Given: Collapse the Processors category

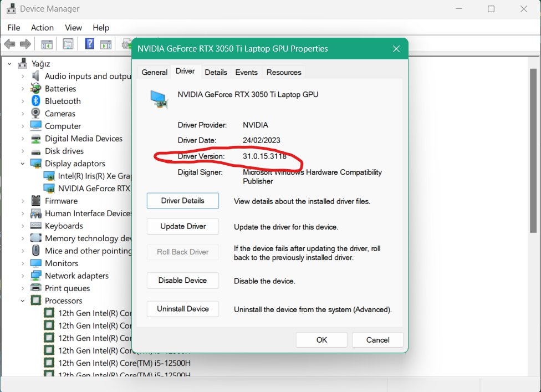Looking at the screenshot, I should click(23, 301).
